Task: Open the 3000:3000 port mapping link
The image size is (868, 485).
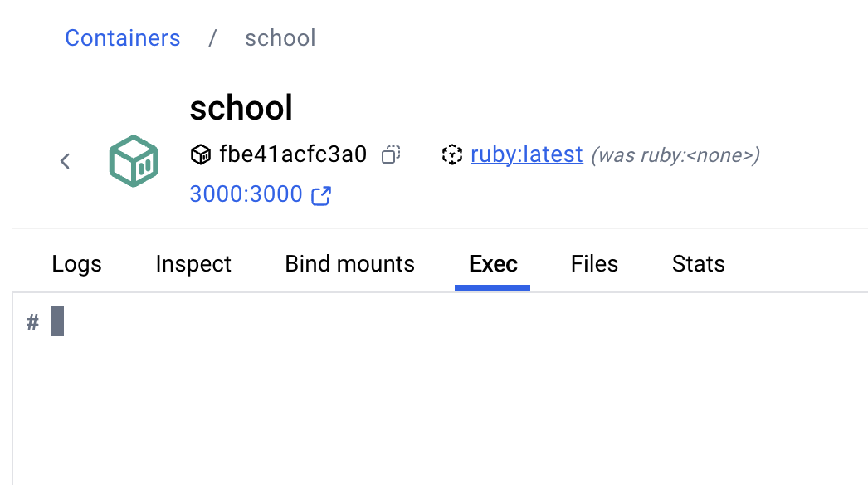Action: [246, 194]
